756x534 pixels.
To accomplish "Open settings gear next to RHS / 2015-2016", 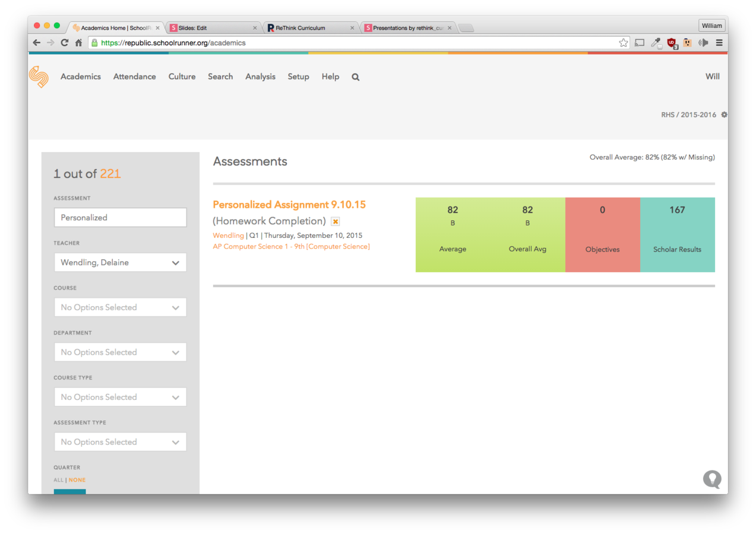I will click(724, 115).
